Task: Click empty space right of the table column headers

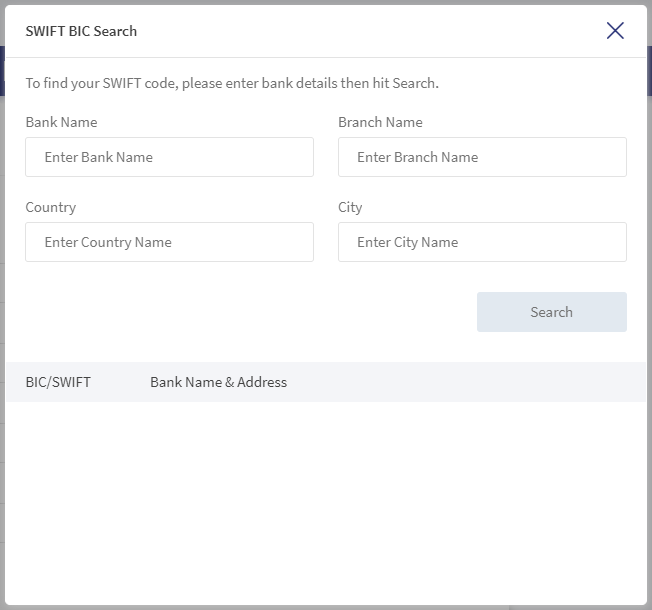Action: pyautogui.click(x=466, y=382)
